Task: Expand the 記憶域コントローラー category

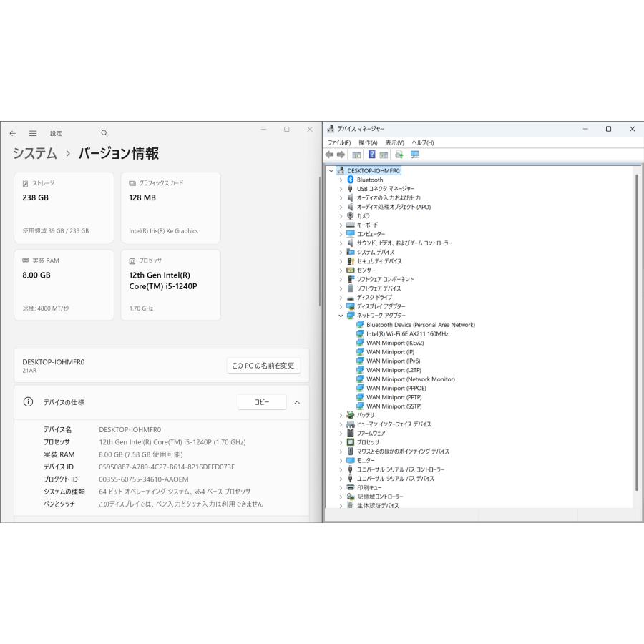Action: pyautogui.click(x=341, y=496)
